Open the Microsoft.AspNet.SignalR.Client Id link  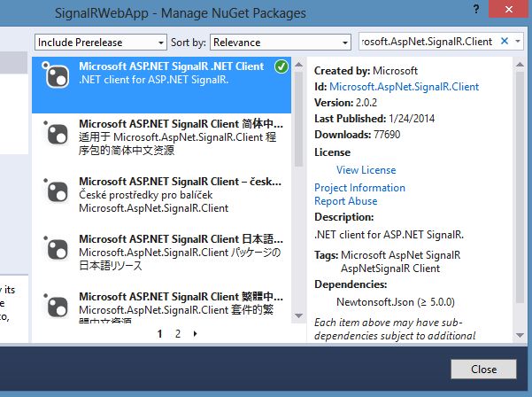[404, 87]
